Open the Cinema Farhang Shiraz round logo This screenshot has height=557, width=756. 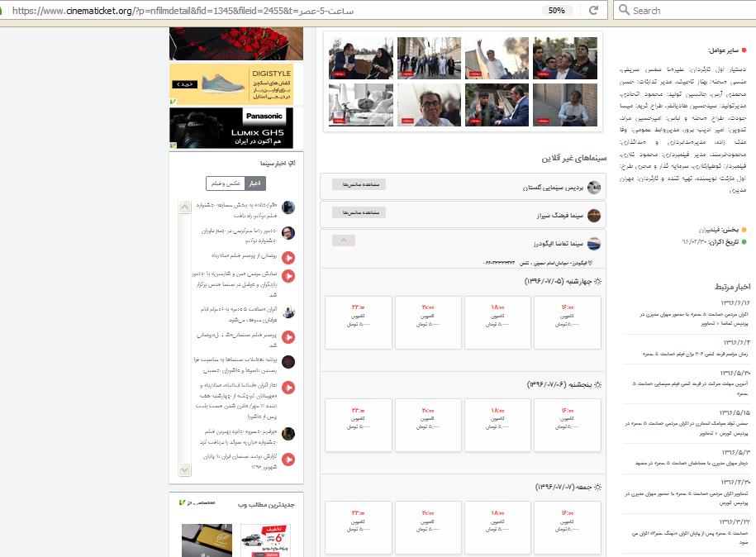[x=594, y=215]
